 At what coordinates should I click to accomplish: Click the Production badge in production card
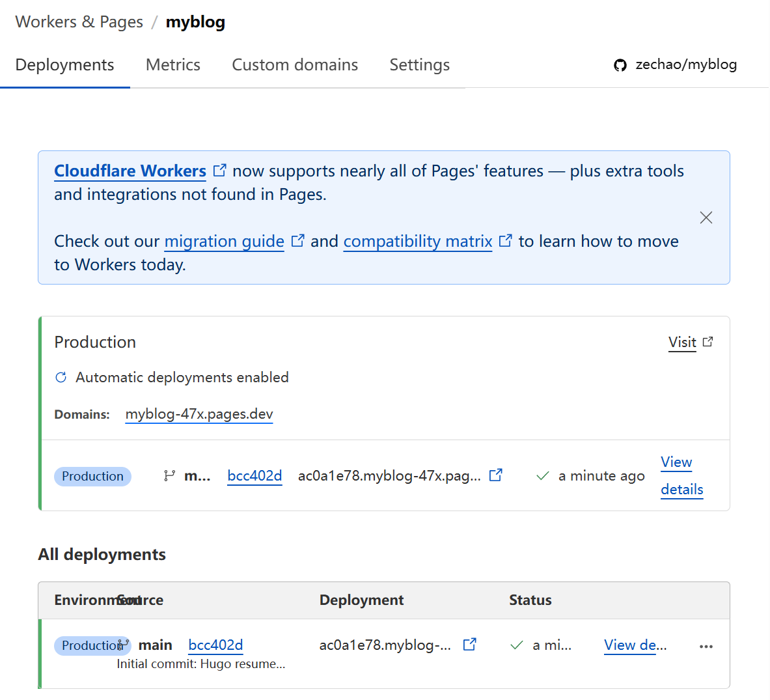(x=93, y=477)
